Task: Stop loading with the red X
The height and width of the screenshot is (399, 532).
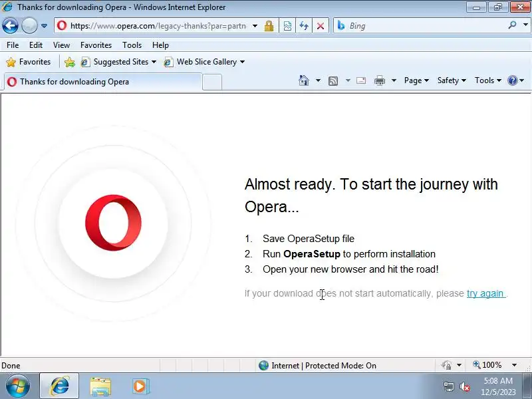Action: (x=321, y=26)
